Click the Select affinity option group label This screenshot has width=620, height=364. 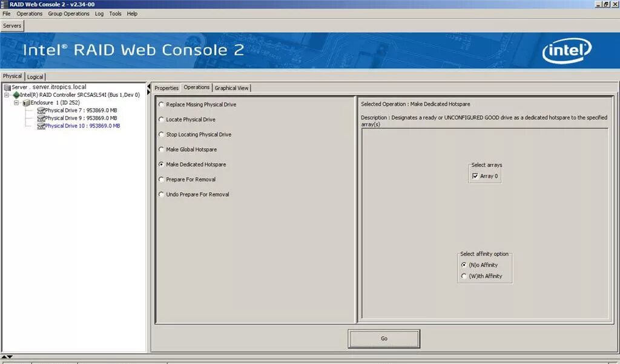tap(484, 254)
